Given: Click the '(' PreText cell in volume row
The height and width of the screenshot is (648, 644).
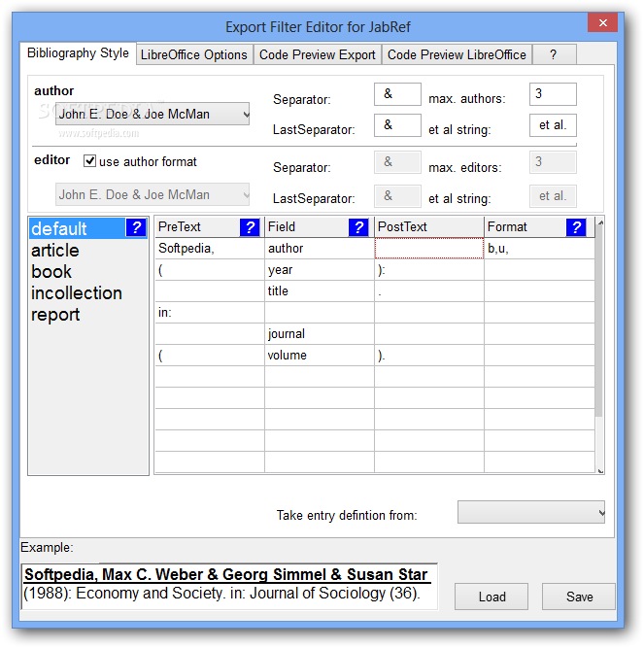Looking at the screenshot, I should tap(210, 356).
